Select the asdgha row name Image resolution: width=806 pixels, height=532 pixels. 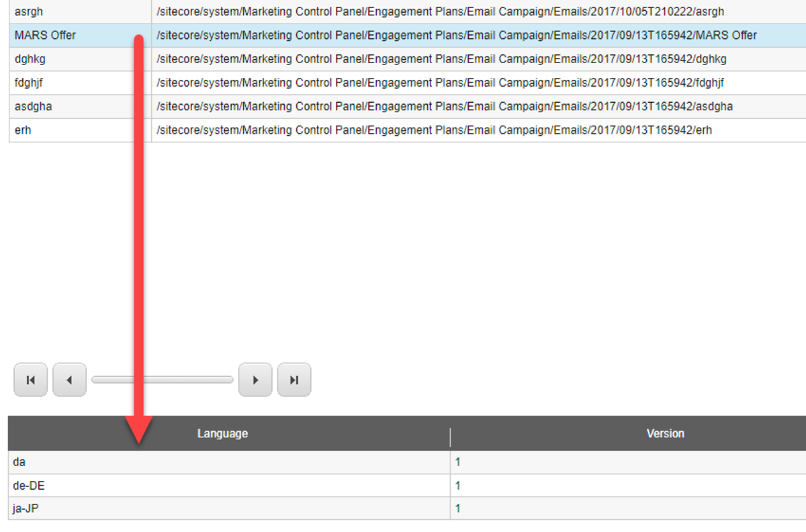tap(33, 106)
